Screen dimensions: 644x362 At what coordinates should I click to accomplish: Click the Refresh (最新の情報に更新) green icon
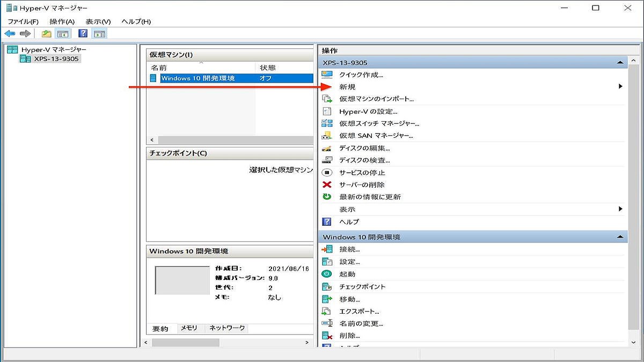pos(327,197)
